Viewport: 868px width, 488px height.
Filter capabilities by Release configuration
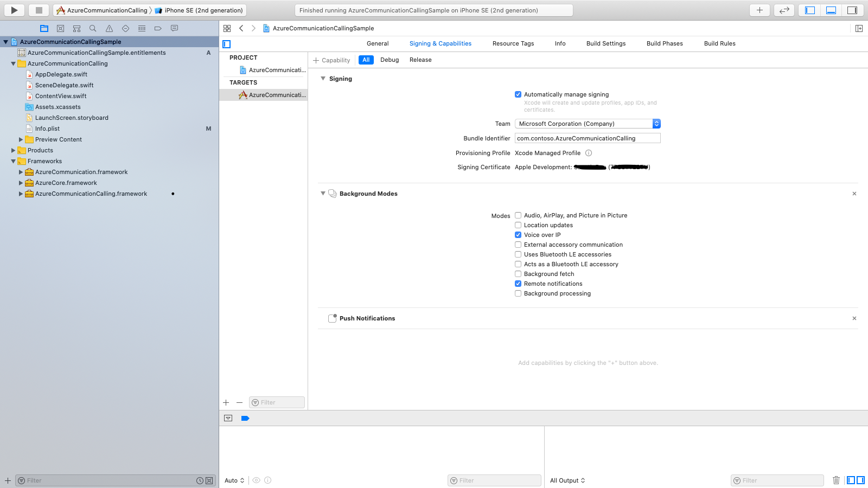click(420, 60)
